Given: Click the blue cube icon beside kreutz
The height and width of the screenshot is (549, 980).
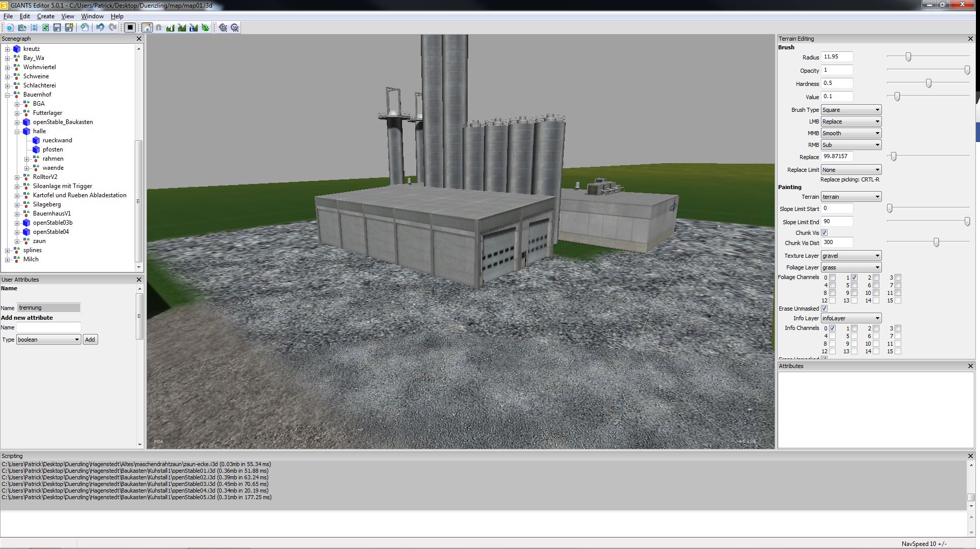Looking at the screenshot, I should click(17, 49).
